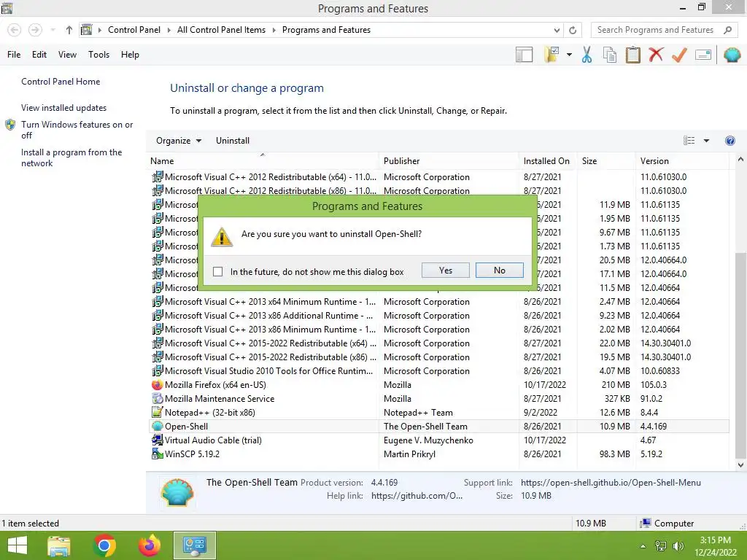Click the Up arrow navigation button
The image size is (747, 560).
69,30
